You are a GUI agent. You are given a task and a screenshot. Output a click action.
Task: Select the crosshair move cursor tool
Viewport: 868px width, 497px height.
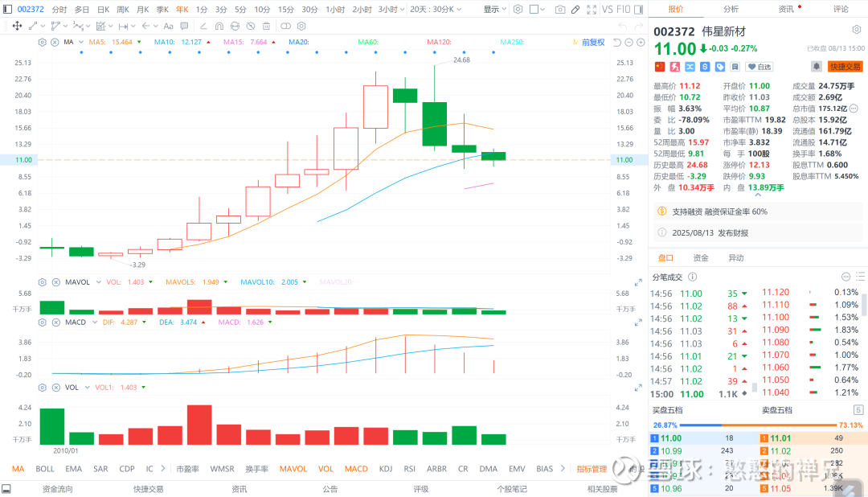click(x=17, y=26)
